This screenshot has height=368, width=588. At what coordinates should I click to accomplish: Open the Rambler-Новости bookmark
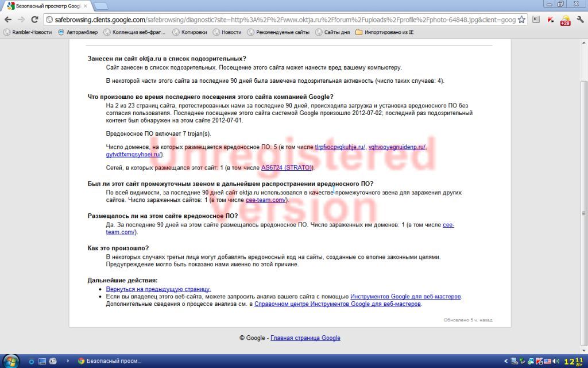(28, 32)
